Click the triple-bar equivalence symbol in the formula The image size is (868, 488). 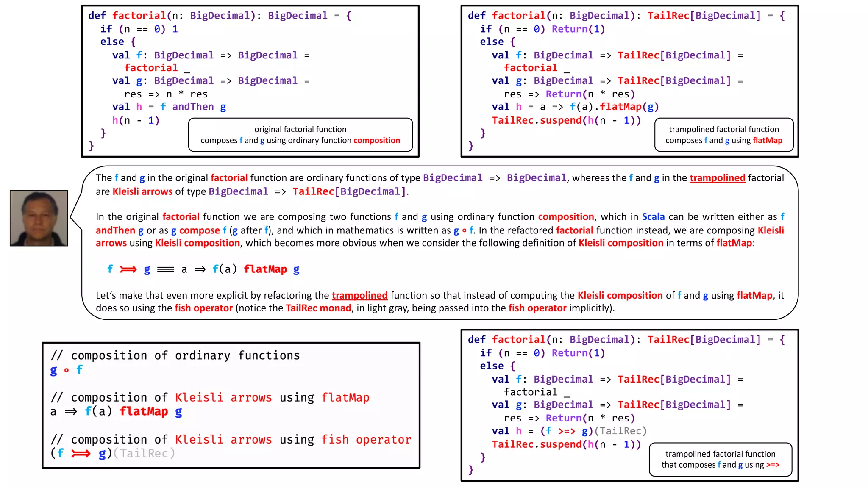(x=166, y=269)
